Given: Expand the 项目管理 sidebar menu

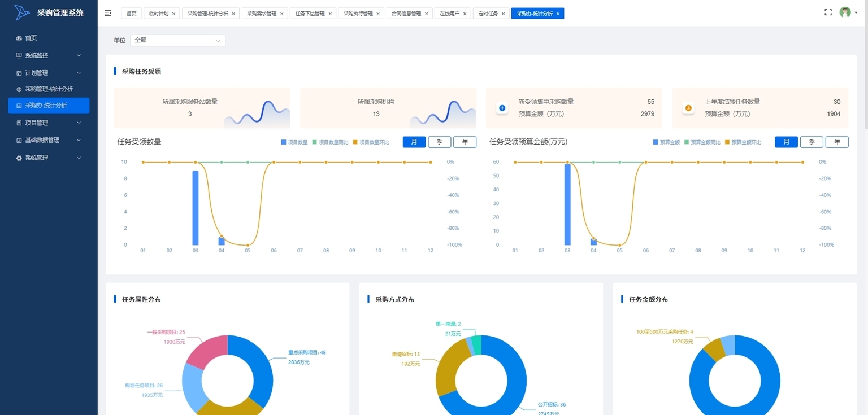Looking at the screenshot, I should pos(49,123).
